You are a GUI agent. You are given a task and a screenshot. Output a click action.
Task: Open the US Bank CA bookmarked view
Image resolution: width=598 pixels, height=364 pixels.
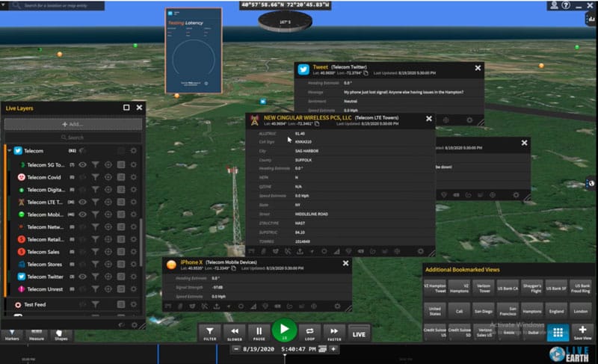pyautogui.click(x=508, y=289)
